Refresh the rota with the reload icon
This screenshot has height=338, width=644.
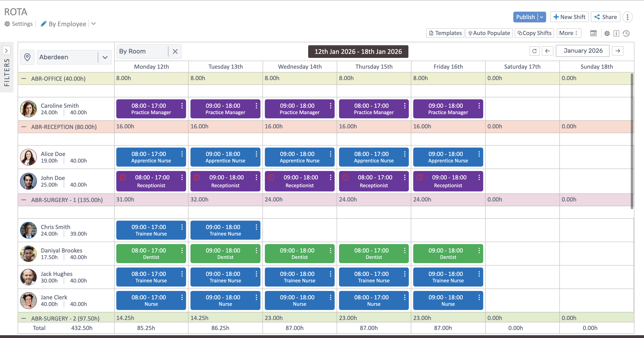[x=535, y=51]
